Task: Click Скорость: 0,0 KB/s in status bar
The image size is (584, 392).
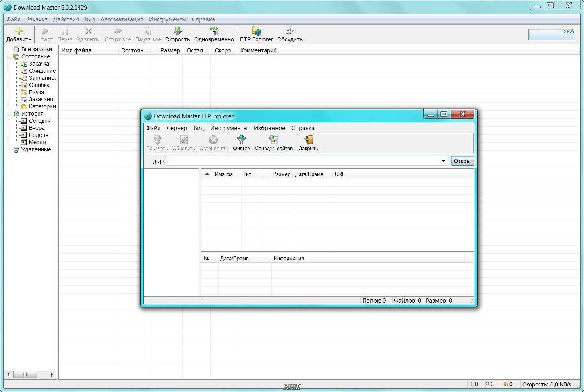Action: pos(547,384)
